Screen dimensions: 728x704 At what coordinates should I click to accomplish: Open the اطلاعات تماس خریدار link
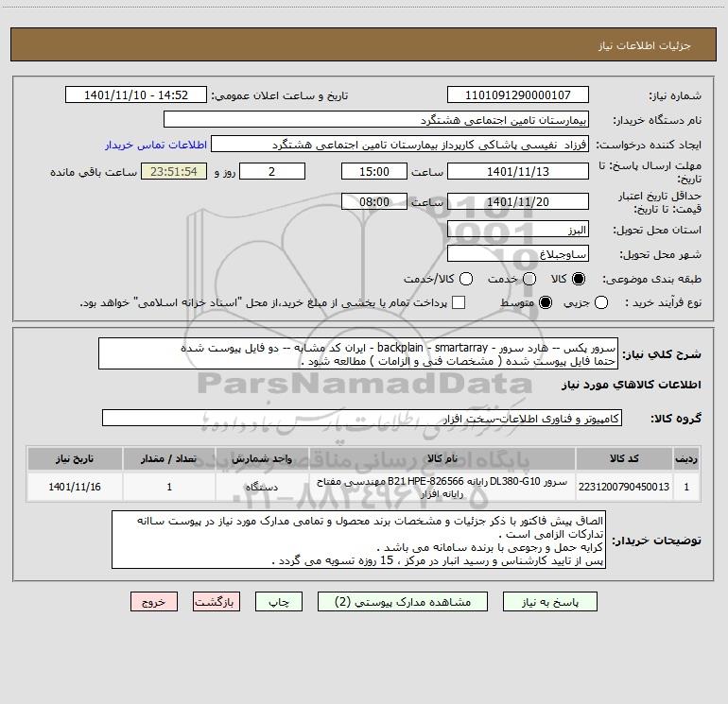[156, 145]
